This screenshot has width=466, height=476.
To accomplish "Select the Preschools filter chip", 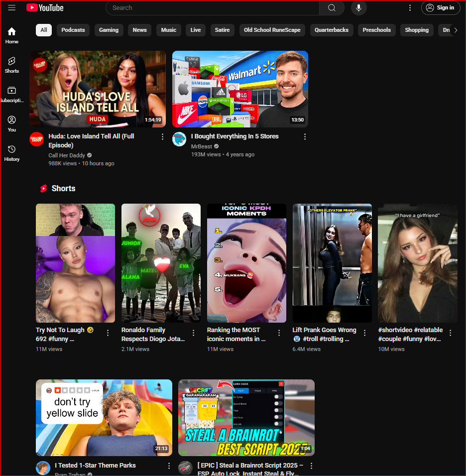I will tap(377, 30).
